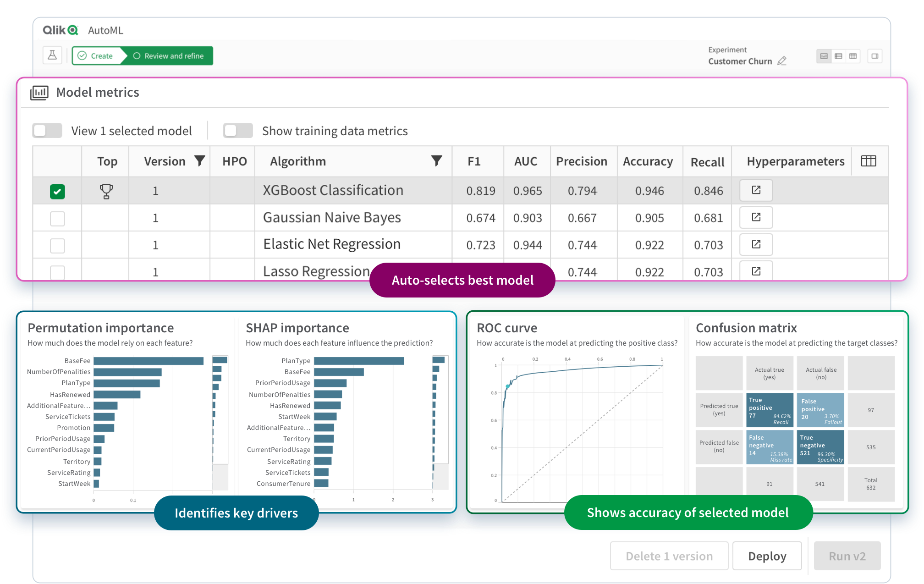Switch to Review and refine step
924x584 pixels.
pyautogui.click(x=169, y=55)
